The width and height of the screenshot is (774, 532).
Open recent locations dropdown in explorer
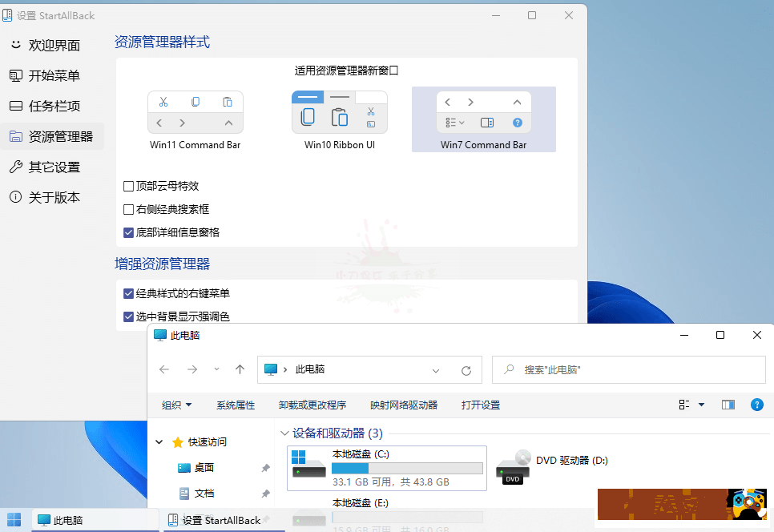tap(216, 369)
